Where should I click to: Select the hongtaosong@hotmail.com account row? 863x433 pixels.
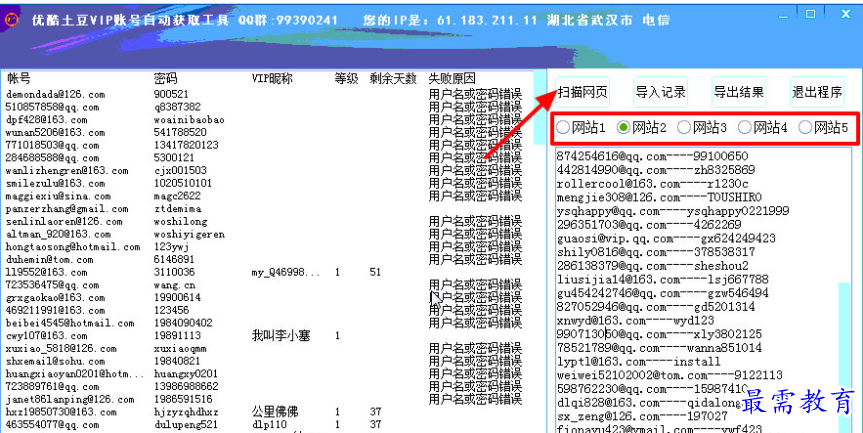264,247
